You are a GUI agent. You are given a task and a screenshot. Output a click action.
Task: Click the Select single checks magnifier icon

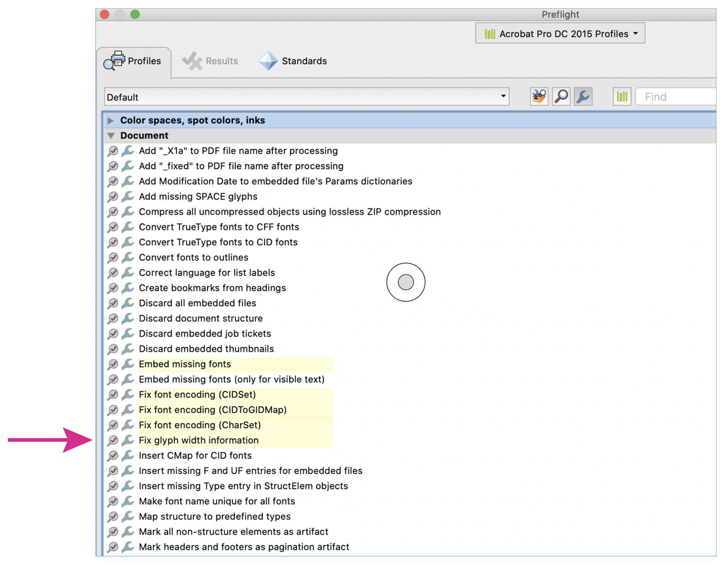(561, 97)
